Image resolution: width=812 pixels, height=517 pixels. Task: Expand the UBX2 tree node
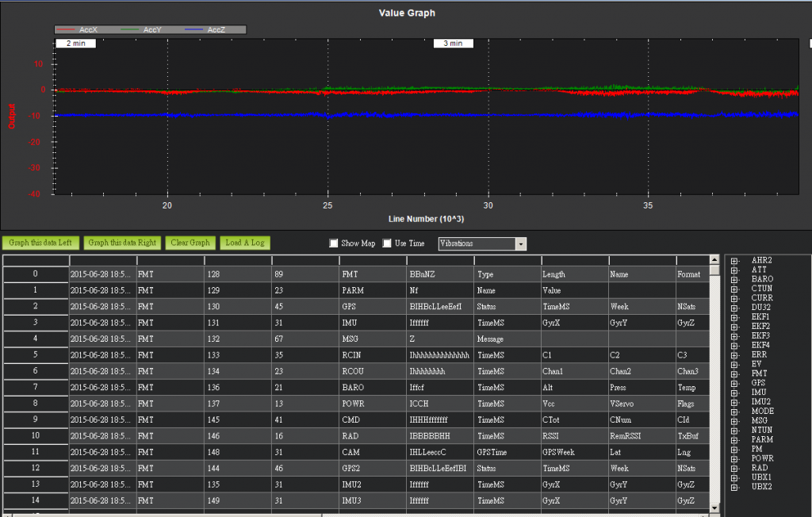734,487
